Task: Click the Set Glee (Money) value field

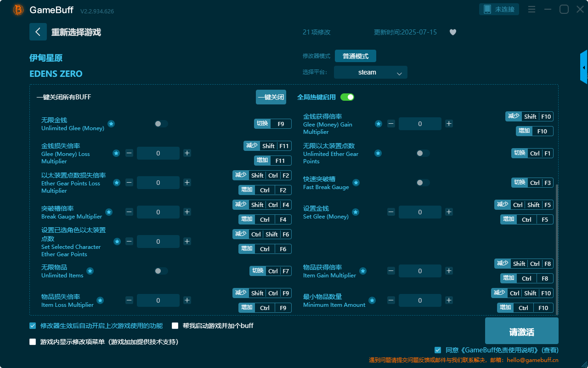Action: [x=420, y=212]
